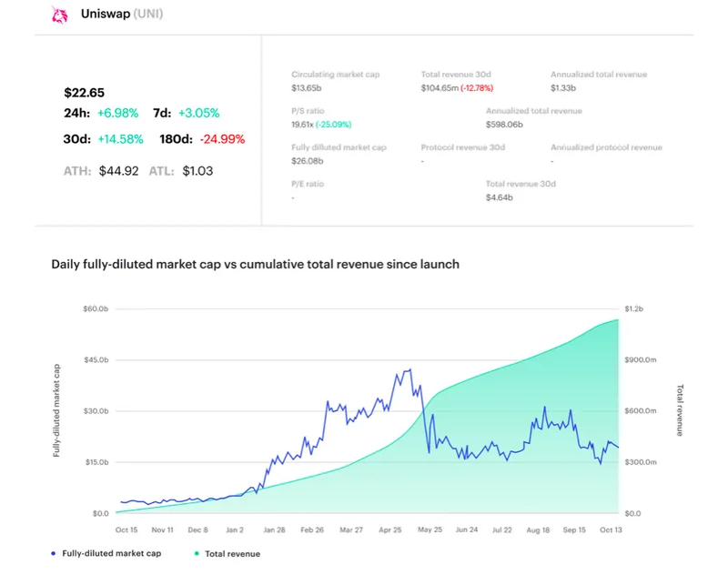728x575 pixels.
Task: Click the Uniswap title text
Action: 109,15
